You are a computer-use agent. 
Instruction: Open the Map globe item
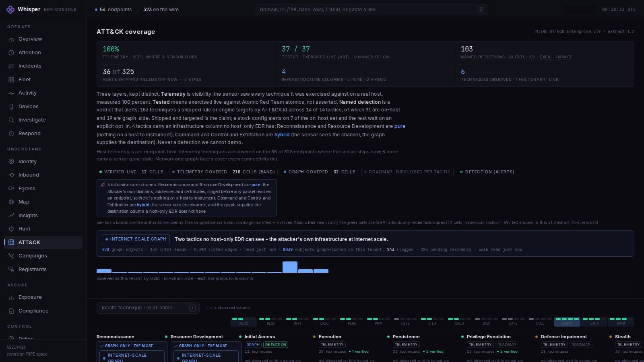tap(43, 202)
